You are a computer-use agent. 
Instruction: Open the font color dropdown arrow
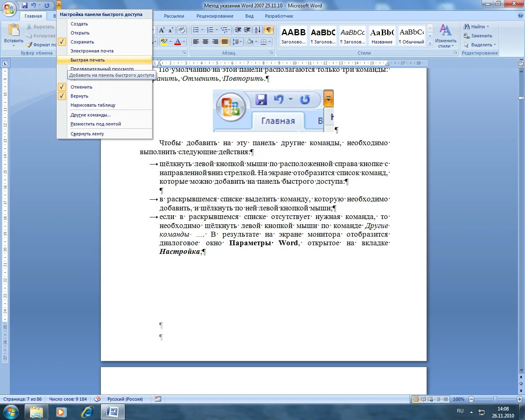[184, 42]
